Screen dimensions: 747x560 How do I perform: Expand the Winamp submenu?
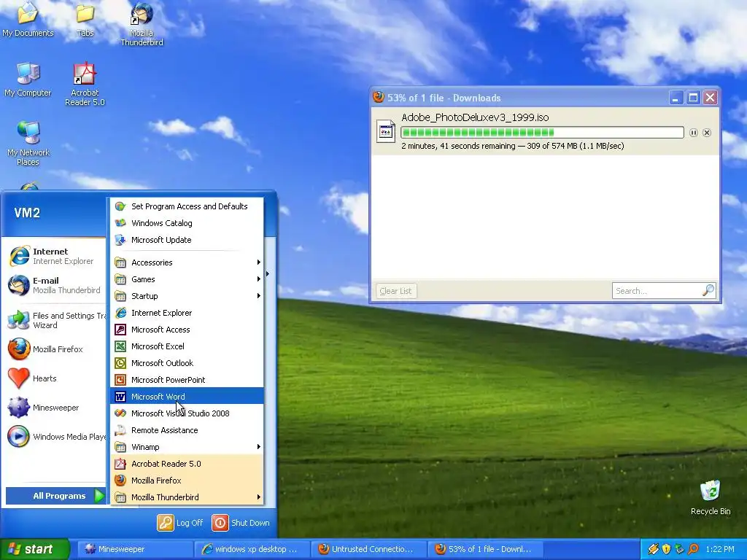coord(187,447)
